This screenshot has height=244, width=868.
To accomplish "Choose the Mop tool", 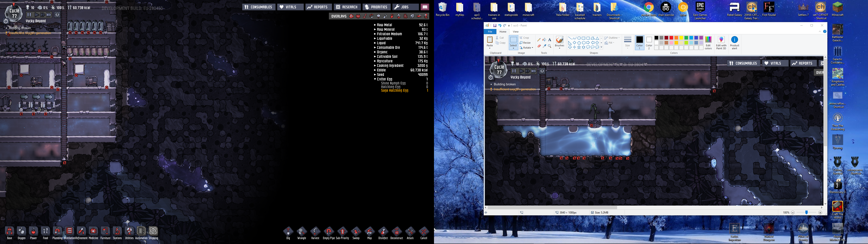I will (x=369, y=232).
